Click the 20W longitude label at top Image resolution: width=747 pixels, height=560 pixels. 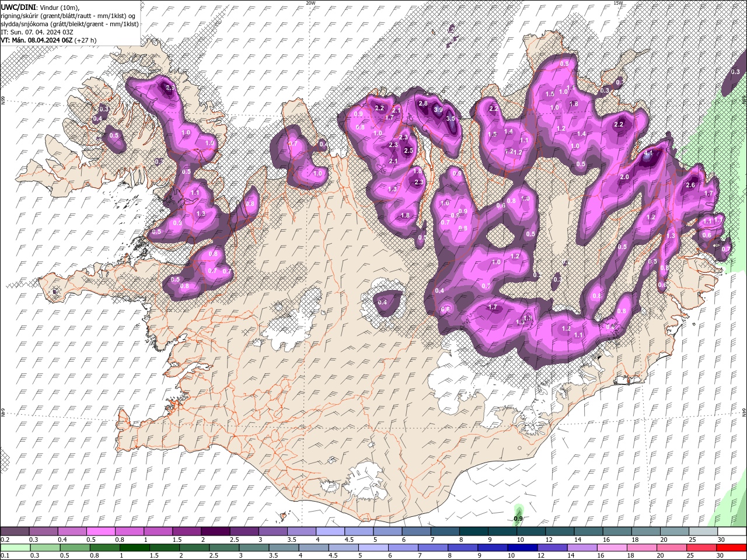pos(310,3)
